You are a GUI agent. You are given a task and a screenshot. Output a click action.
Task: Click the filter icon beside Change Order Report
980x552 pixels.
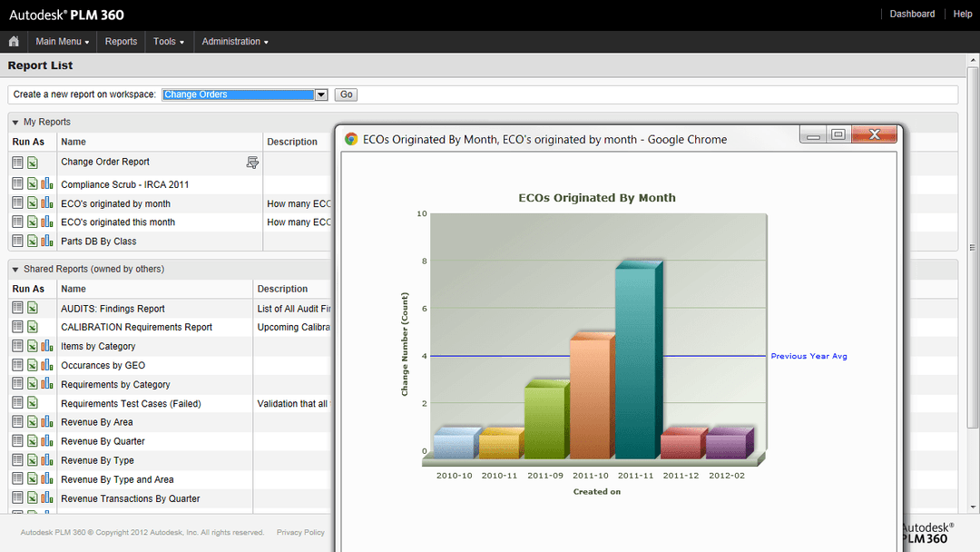coord(252,163)
